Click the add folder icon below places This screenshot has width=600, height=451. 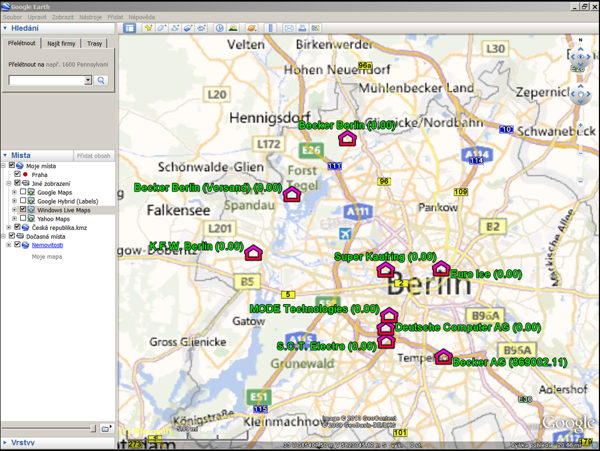click(106, 428)
